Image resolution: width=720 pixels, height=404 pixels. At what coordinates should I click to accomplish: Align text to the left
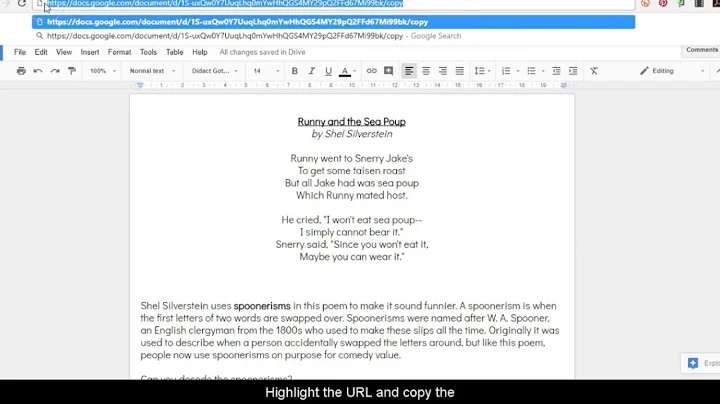pos(409,71)
